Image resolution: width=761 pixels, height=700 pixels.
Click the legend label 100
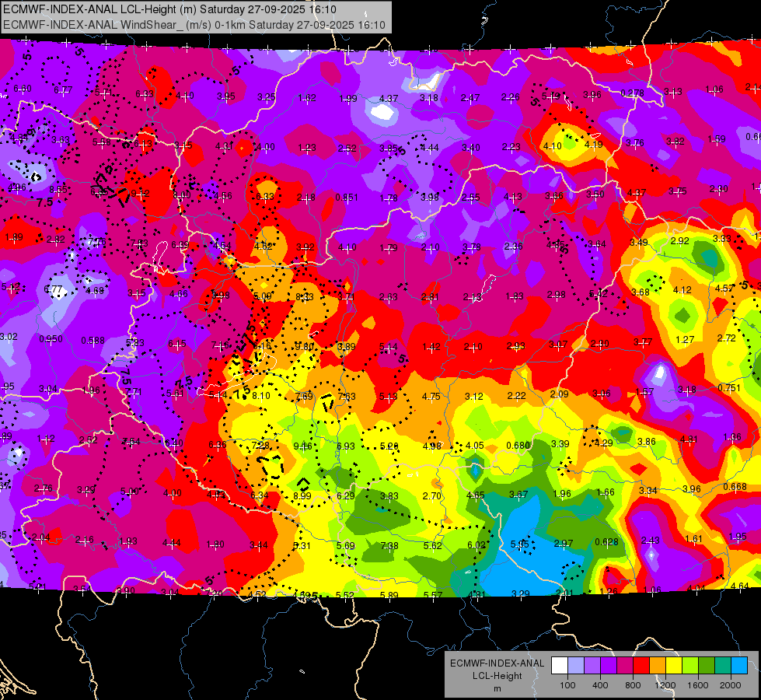(567, 685)
